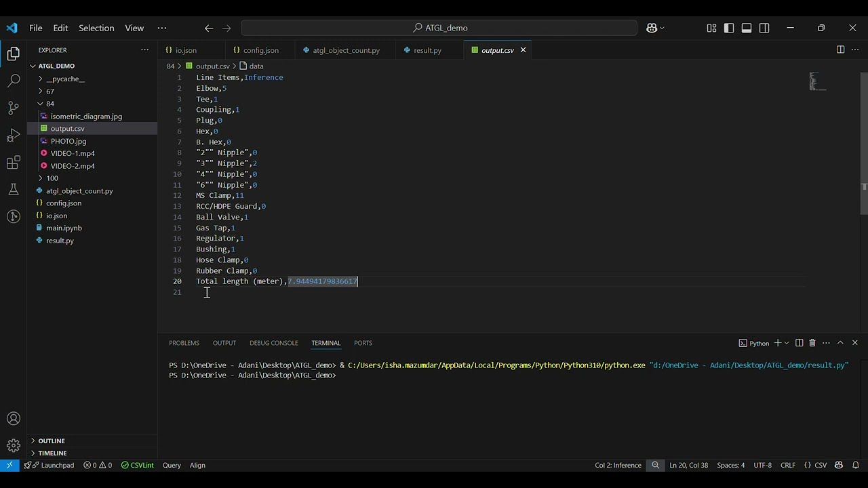Switch to the atgl_object_count.py tab

[346, 50]
